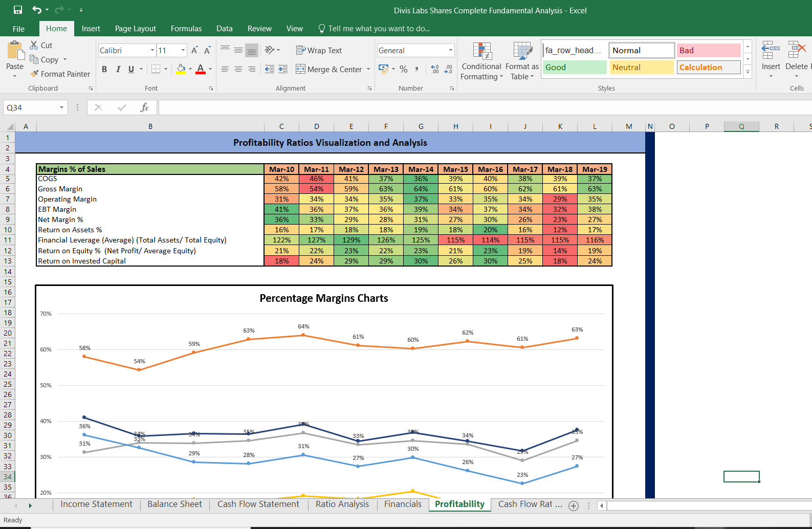812x529 pixels.
Task: Open the Balance Sheet worksheet tab
Action: click(x=174, y=504)
